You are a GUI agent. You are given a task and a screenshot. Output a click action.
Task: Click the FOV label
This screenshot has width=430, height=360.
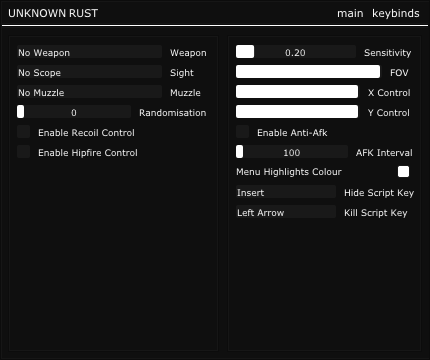pyautogui.click(x=399, y=73)
